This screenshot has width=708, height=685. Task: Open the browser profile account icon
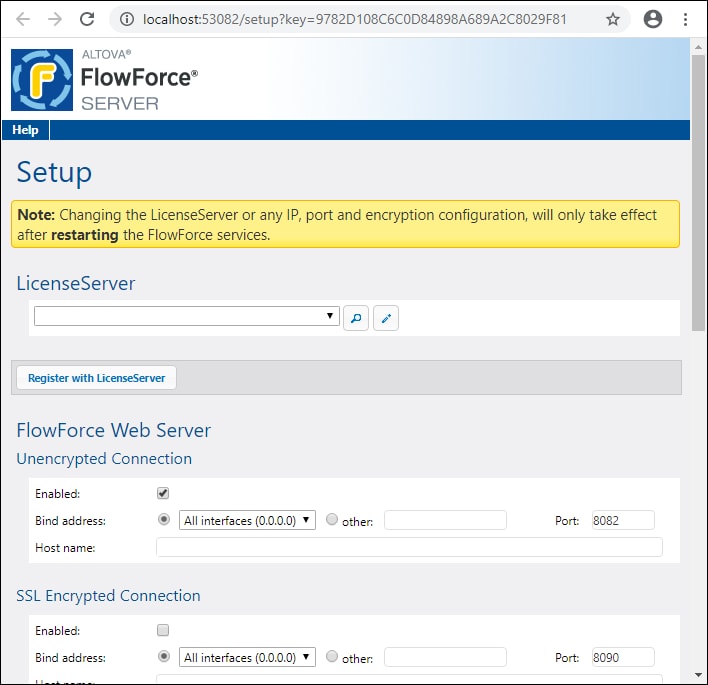(x=652, y=19)
